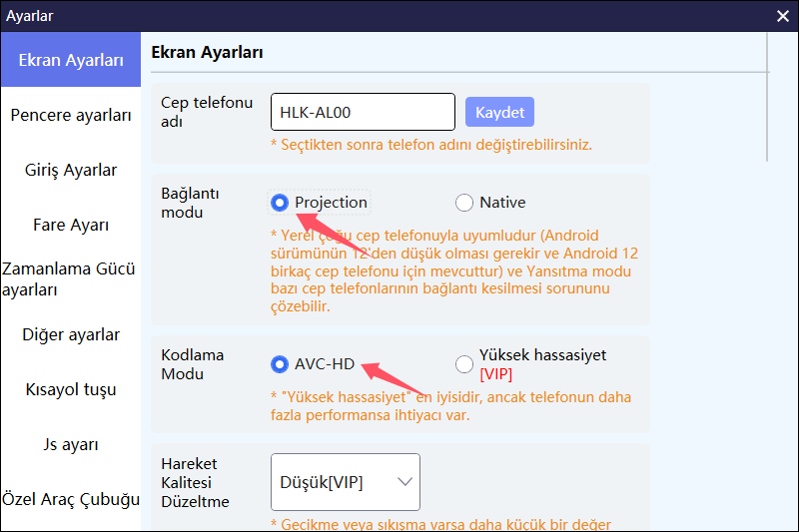799x532 pixels.
Task: Switch to Pencere ayarları section
Action: point(71,115)
